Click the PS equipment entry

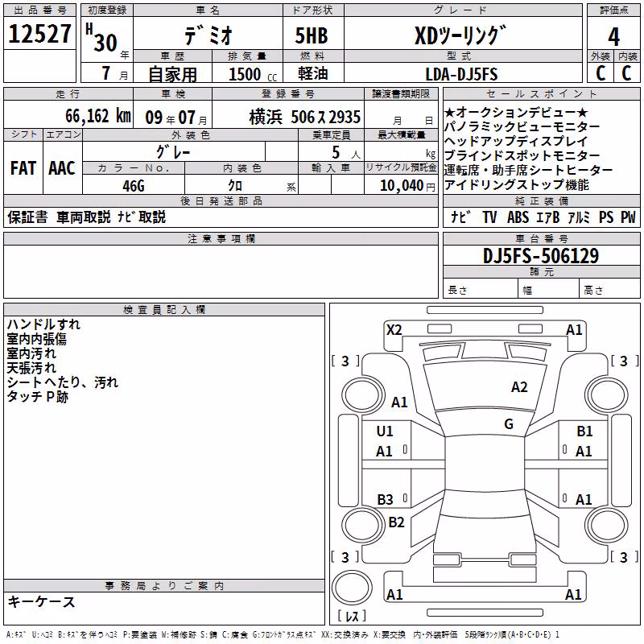[606, 217]
